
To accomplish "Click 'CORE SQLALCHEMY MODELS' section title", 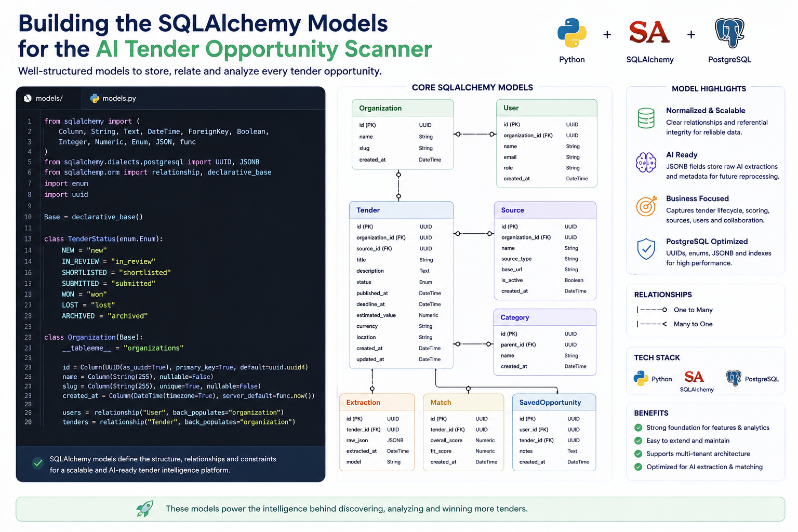I will [x=472, y=87].
